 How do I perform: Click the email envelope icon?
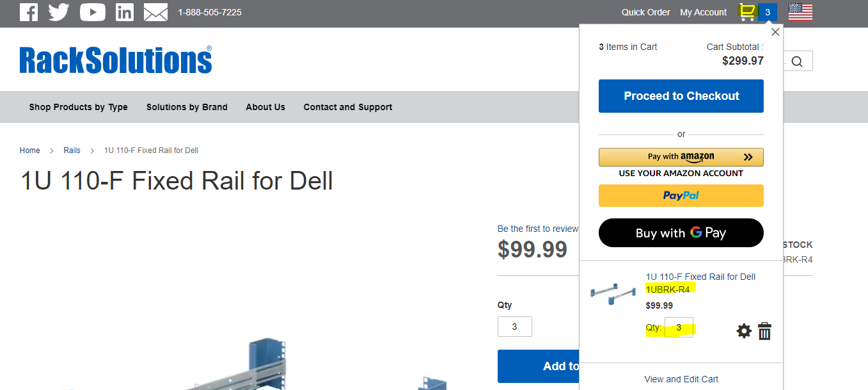click(x=155, y=12)
